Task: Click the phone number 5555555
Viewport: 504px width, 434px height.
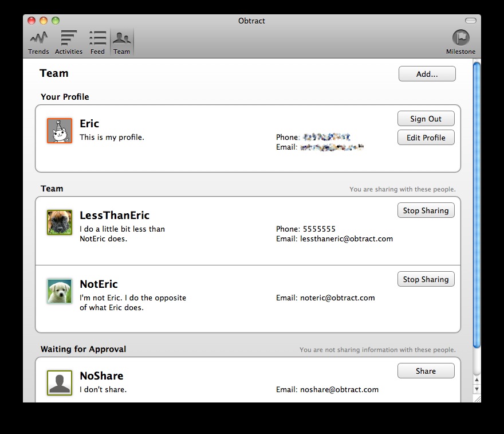Action: click(x=319, y=229)
